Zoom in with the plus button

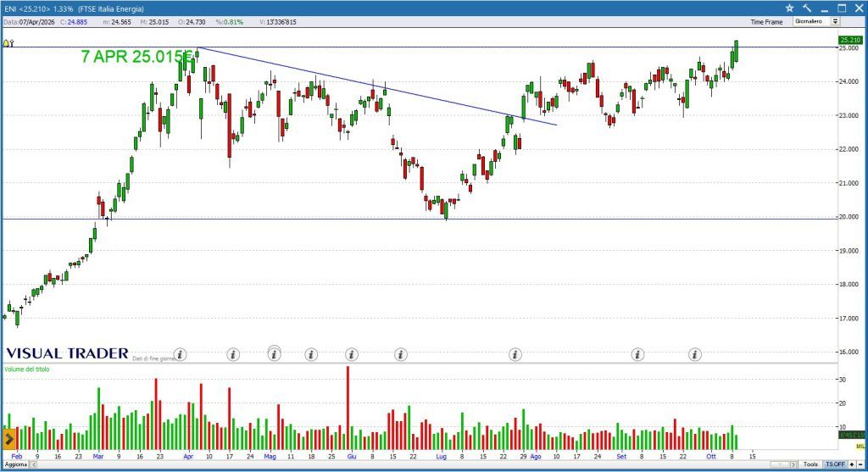tap(852, 464)
